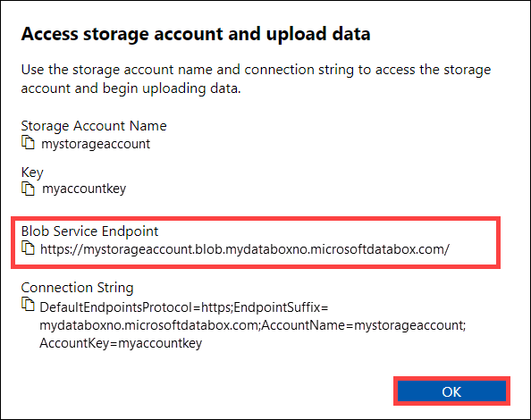The width and height of the screenshot is (531, 420).
Task: Click EndpointSuffix= in the connection string
Action: click(281, 307)
